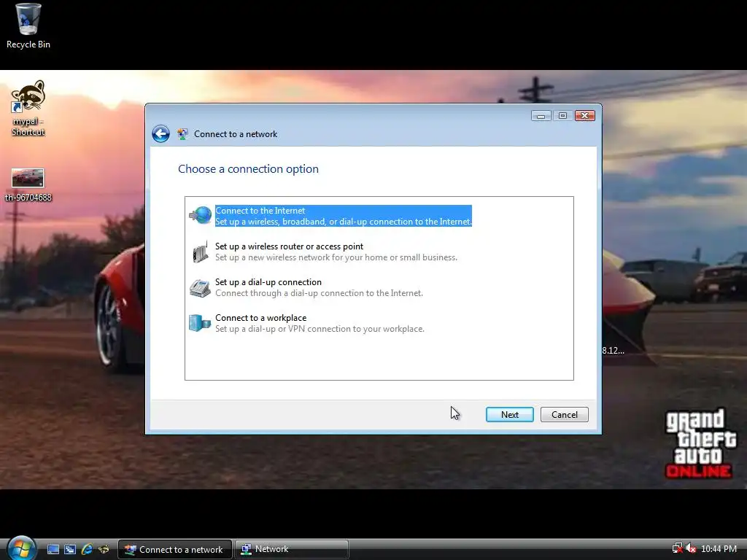
Task: Click Show Desktop in Quick Launch
Action: [53, 549]
